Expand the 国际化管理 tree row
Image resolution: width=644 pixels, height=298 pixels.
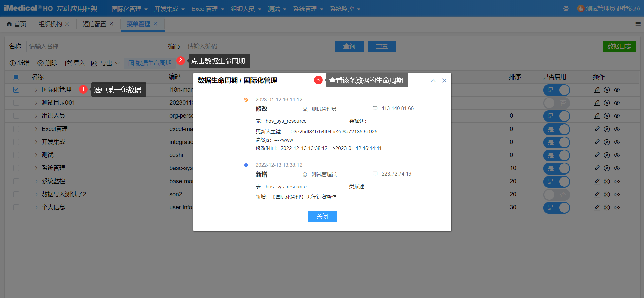click(x=36, y=90)
